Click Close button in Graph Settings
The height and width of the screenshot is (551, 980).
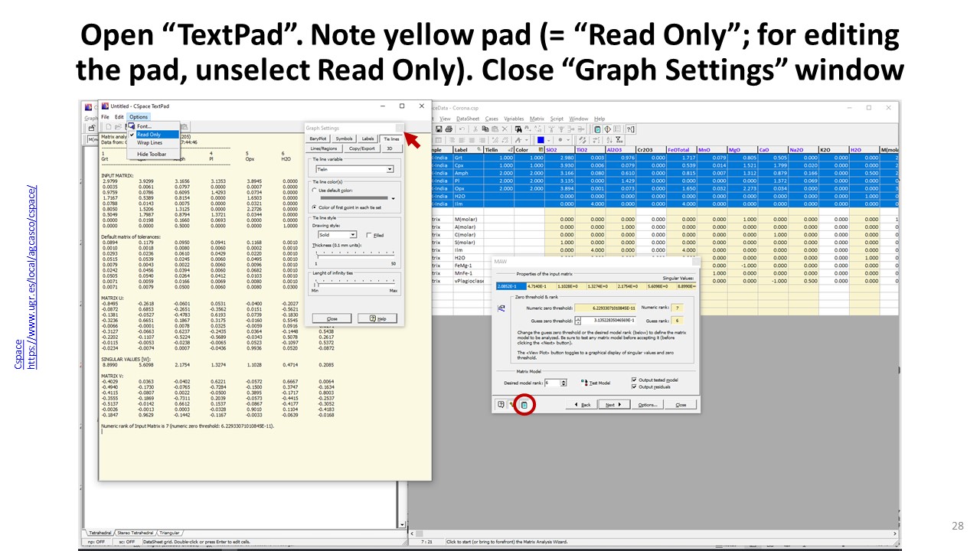[x=332, y=318]
